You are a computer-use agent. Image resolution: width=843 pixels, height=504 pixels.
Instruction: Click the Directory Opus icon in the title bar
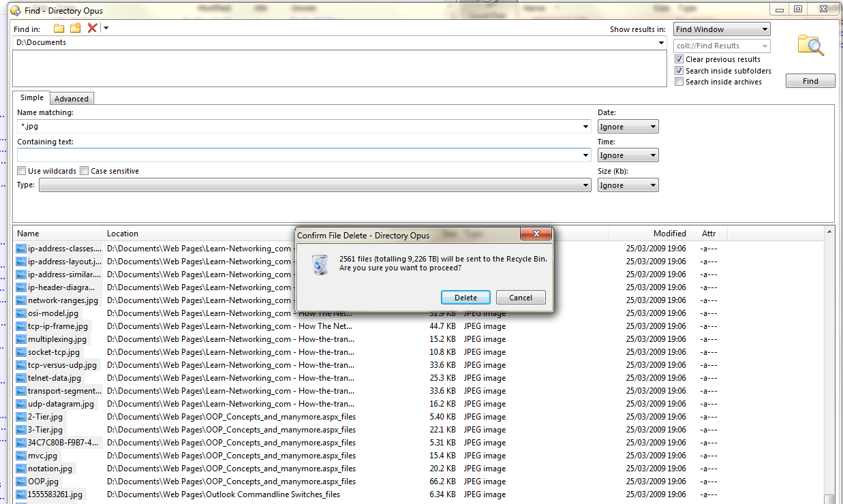click(16, 10)
